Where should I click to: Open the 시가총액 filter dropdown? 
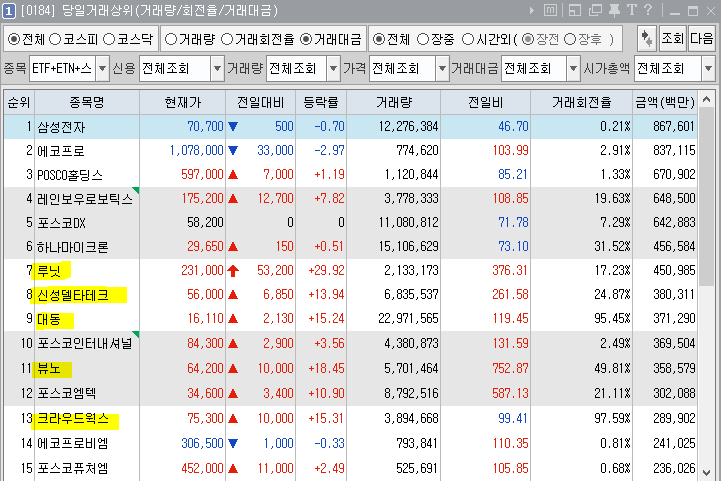tap(708, 69)
